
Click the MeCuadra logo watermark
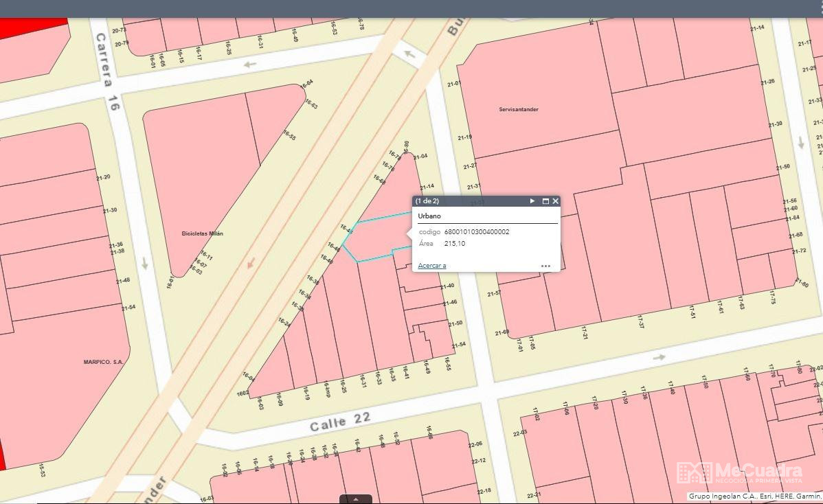pyautogui.click(x=739, y=472)
